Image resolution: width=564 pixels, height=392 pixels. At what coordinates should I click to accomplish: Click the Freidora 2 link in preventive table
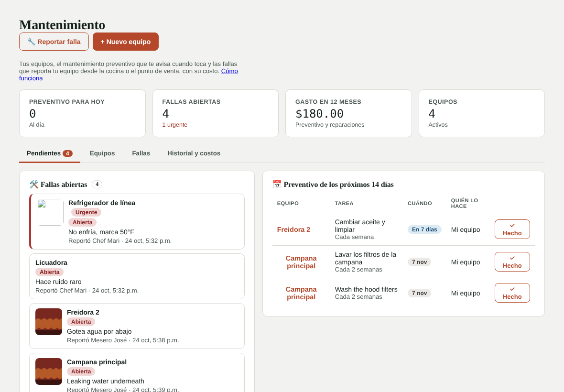coord(293,229)
